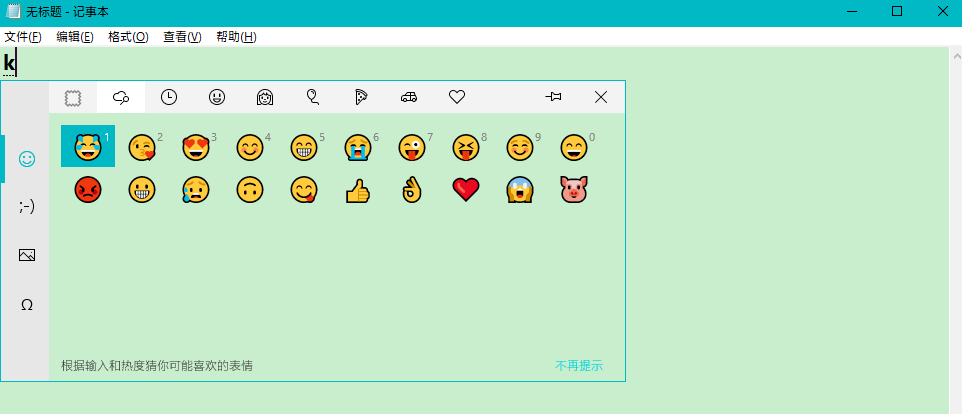962x414 pixels.
Task: Open the Omega symbols section
Action: click(27, 304)
